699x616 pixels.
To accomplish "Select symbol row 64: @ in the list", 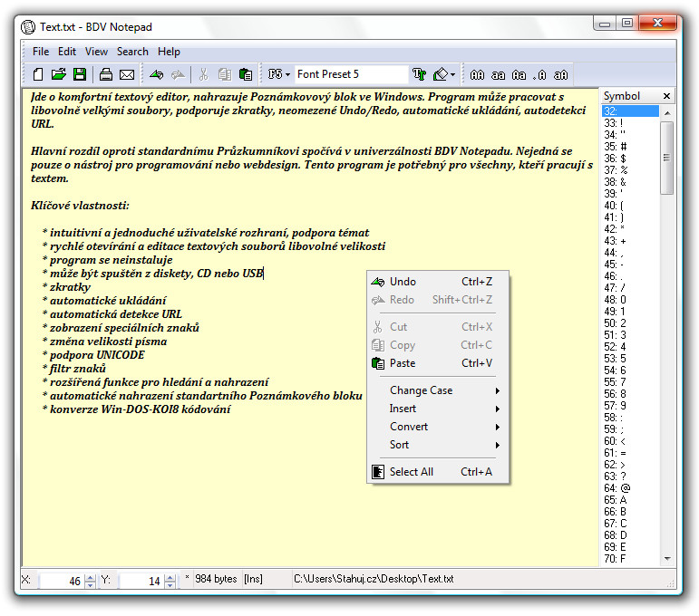I will click(630, 488).
